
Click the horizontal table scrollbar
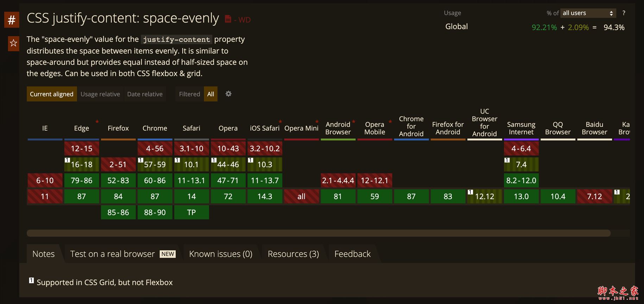tap(318, 233)
